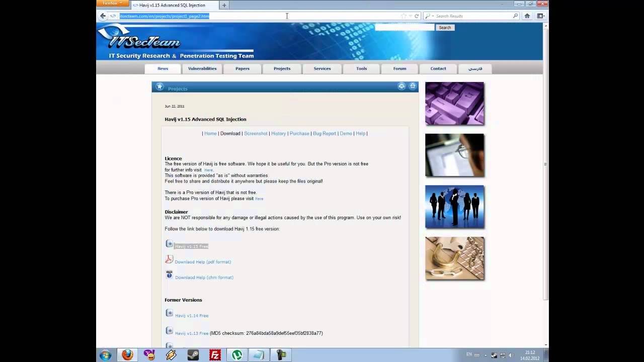This screenshot has height=362, width=644.
Task: Open Yahoo Messenger from the taskbar
Action: pyautogui.click(x=149, y=355)
